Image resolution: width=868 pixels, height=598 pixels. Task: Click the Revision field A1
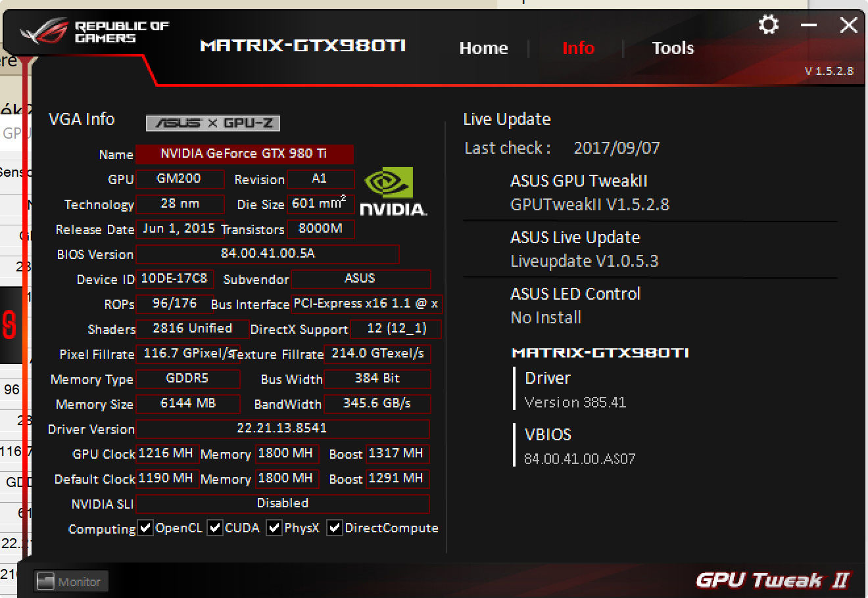pos(320,179)
